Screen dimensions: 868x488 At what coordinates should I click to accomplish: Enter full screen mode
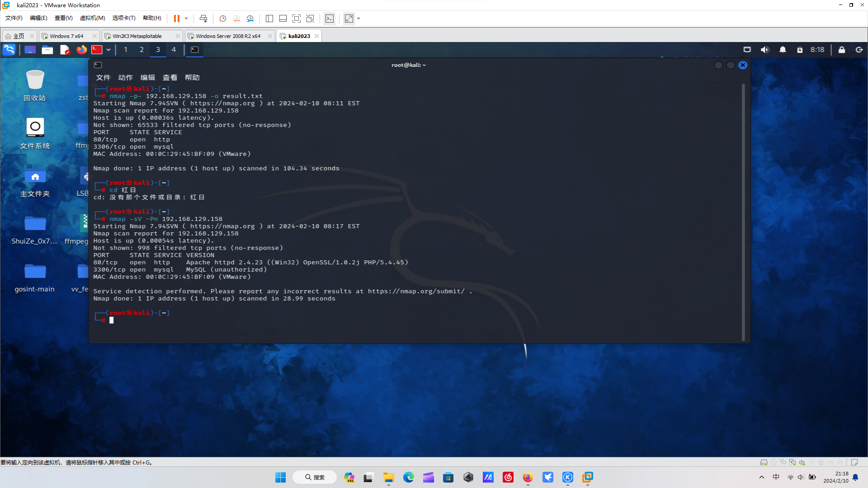tap(297, 19)
